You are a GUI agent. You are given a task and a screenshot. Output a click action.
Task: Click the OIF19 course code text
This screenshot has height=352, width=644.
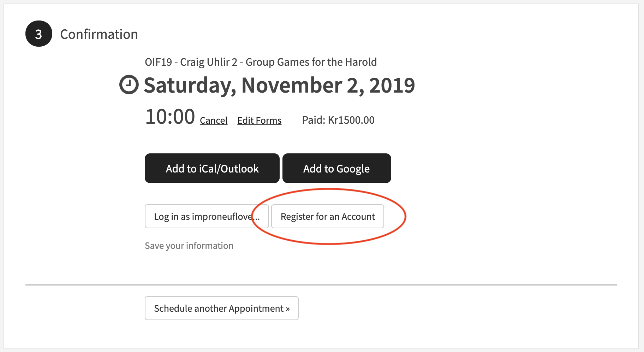(x=159, y=62)
